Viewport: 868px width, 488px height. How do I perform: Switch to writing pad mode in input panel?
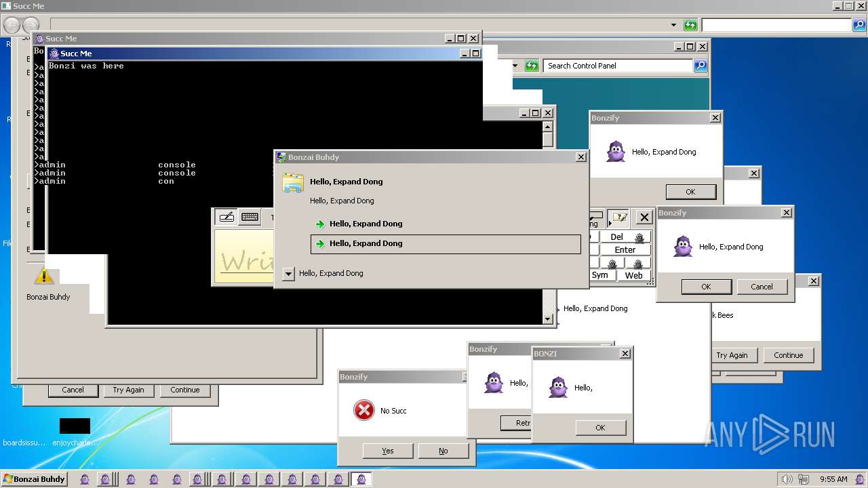pos(226,217)
